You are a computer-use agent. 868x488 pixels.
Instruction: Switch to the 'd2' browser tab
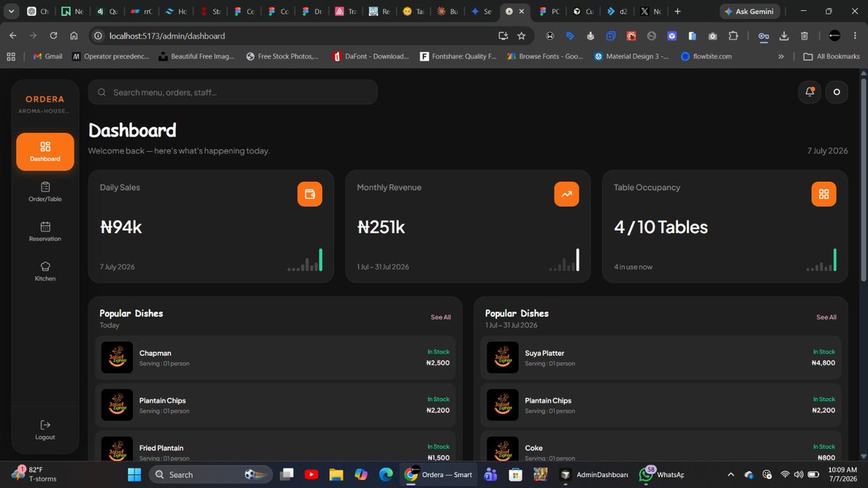click(x=616, y=12)
